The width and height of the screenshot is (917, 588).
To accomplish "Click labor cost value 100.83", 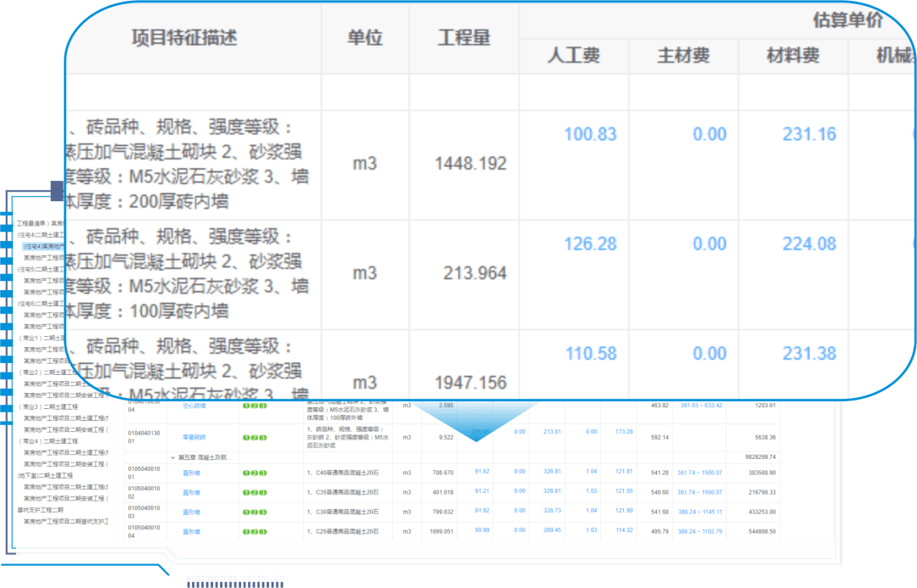I will click(590, 134).
